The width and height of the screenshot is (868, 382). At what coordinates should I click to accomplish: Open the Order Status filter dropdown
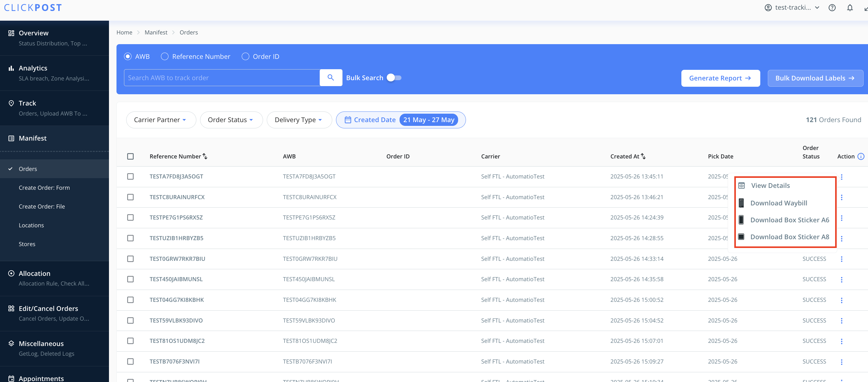point(231,120)
